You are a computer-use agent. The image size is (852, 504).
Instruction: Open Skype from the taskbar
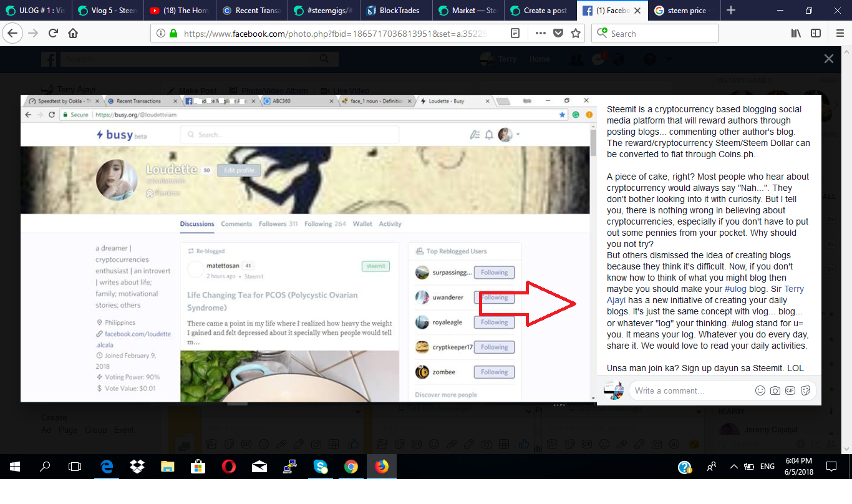[x=321, y=467]
